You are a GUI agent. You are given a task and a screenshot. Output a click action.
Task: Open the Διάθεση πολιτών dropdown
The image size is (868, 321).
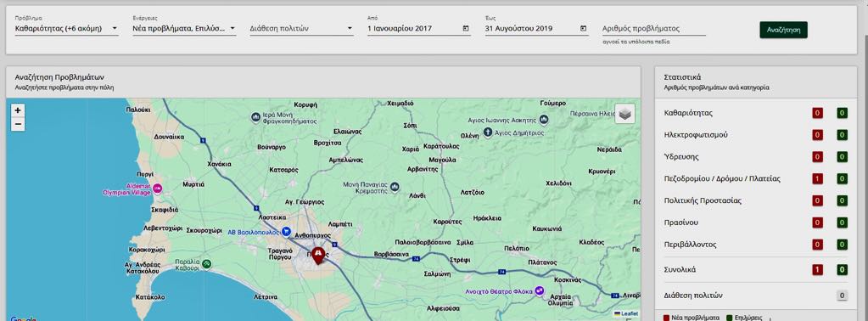pos(302,28)
